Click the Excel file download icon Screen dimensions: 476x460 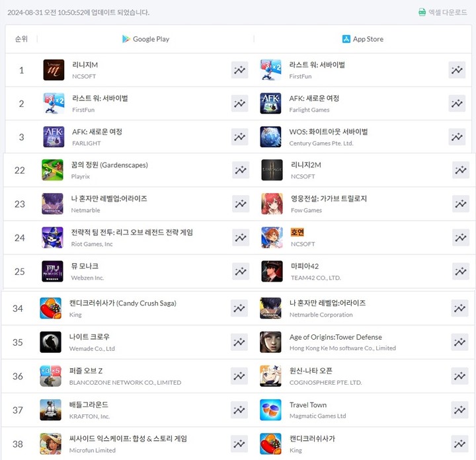(422, 12)
